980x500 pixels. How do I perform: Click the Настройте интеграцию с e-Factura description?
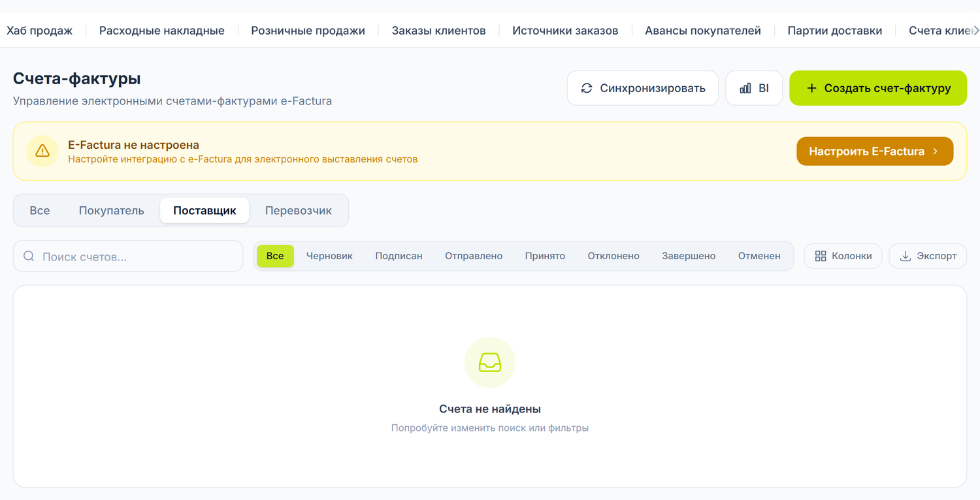pyautogui.click(x=242, y=159)
